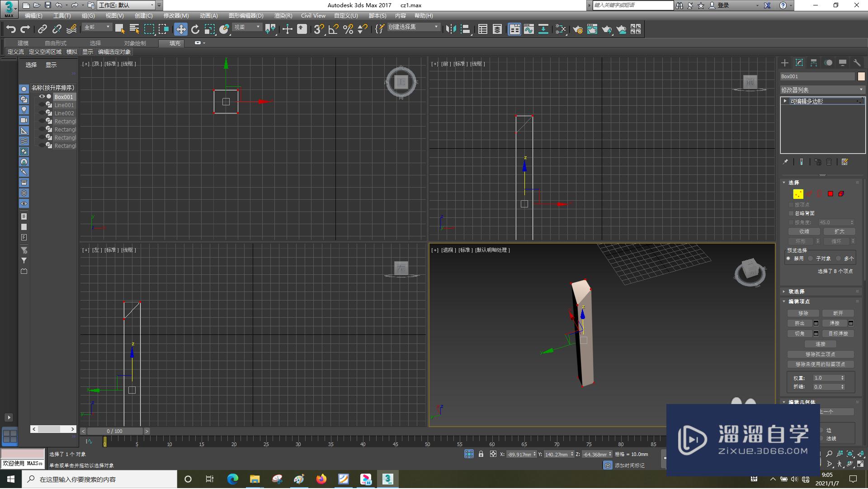
Task: Toggle Angle Snap button
Action: pos(334,29)
